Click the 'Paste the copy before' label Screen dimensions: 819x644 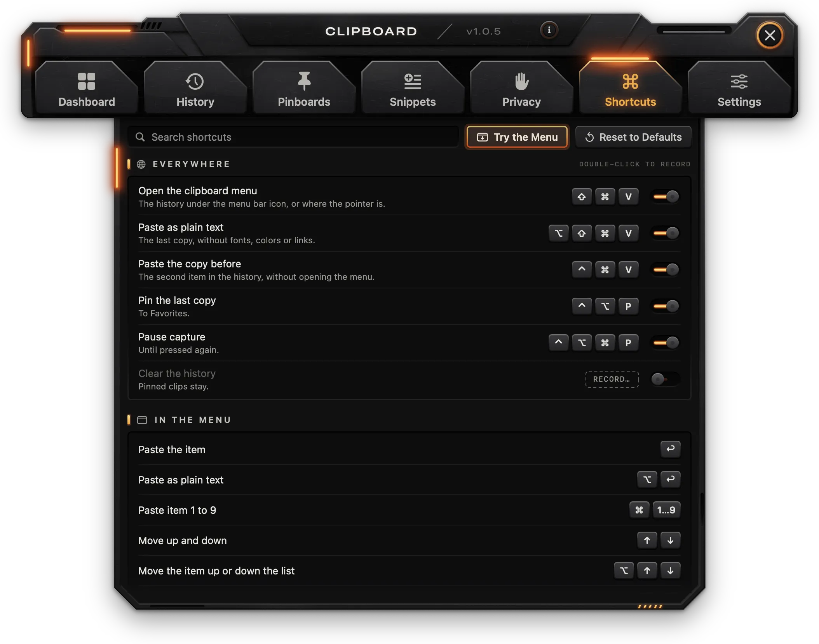point(190,264)
